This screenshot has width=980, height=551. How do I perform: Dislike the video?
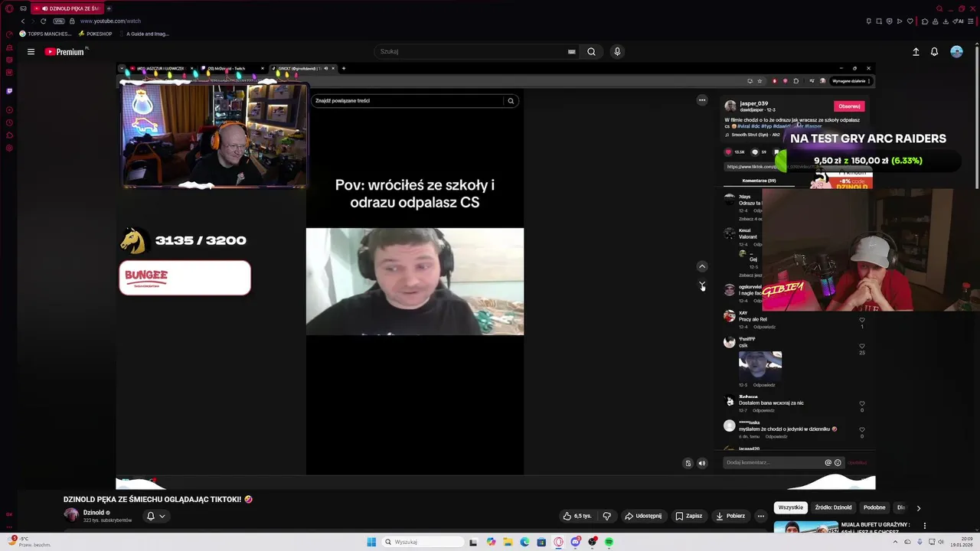click(x=607, y=516)
